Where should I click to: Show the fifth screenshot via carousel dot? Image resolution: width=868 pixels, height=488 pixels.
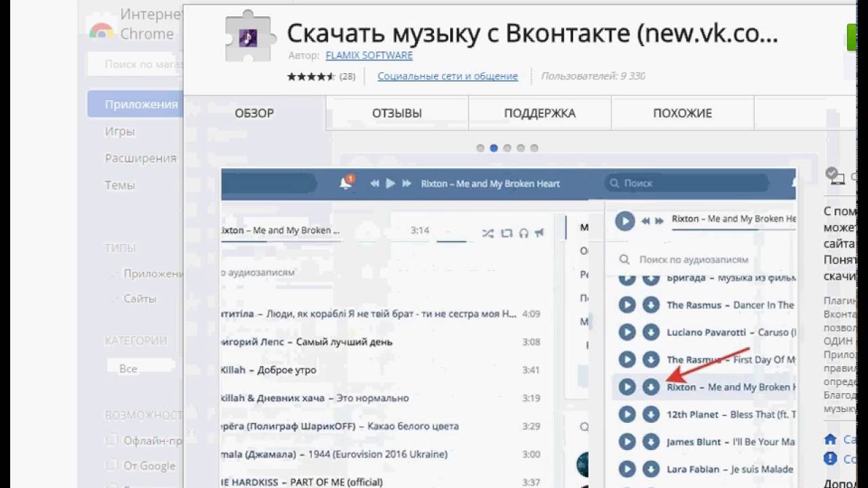click(534, 148)
